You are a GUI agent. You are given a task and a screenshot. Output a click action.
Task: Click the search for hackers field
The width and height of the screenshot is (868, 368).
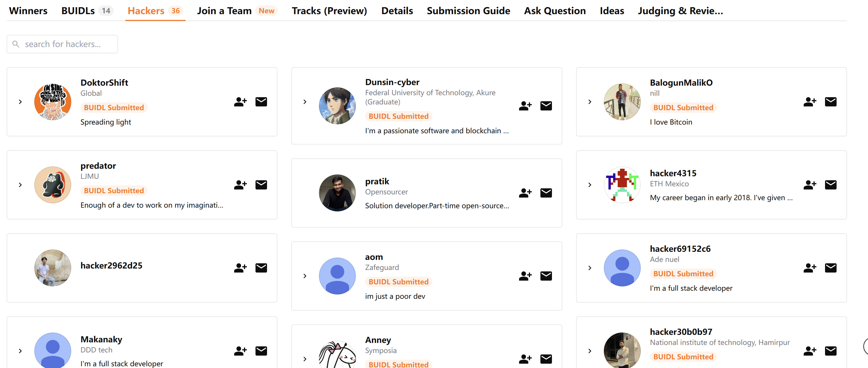coord(62,44)
